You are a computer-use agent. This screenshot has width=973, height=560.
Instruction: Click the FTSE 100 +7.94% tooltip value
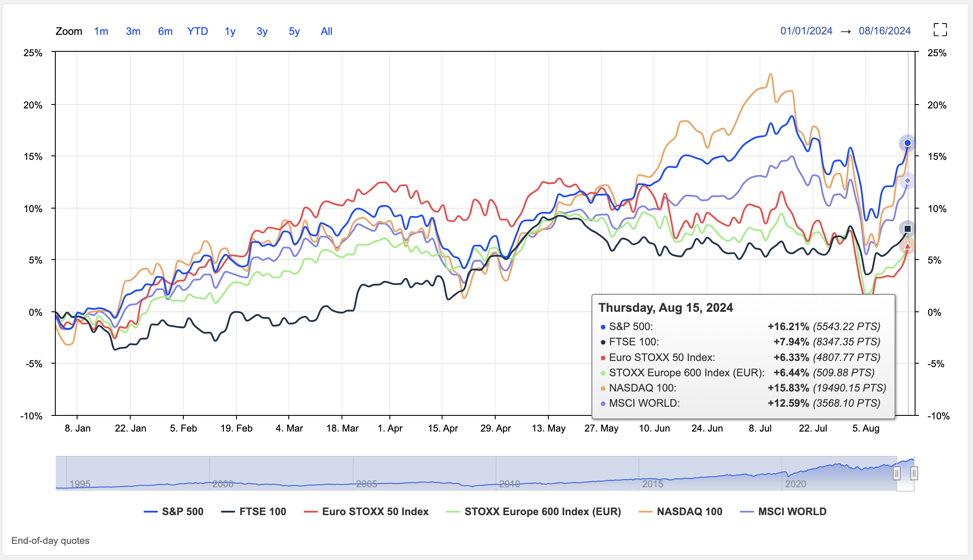click(x=791, y=342)
